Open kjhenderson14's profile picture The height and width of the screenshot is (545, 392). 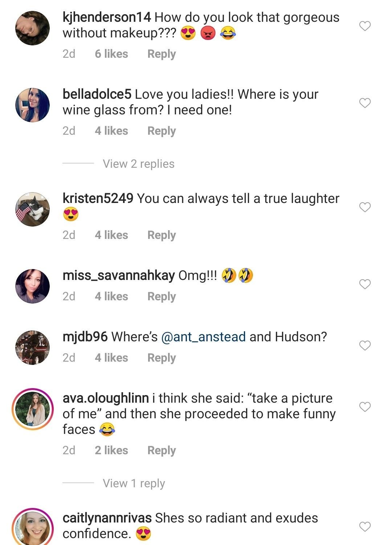click(x=33, y=28)
